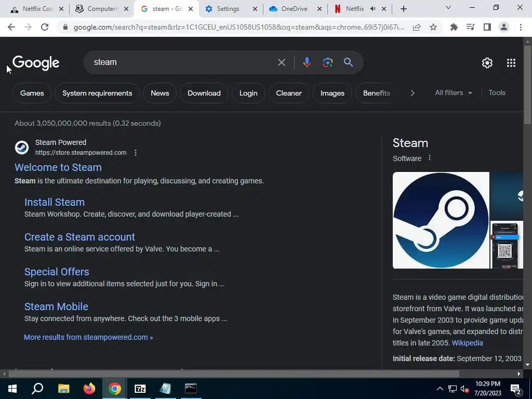Open Windows taskbar search

coord(37,389)
